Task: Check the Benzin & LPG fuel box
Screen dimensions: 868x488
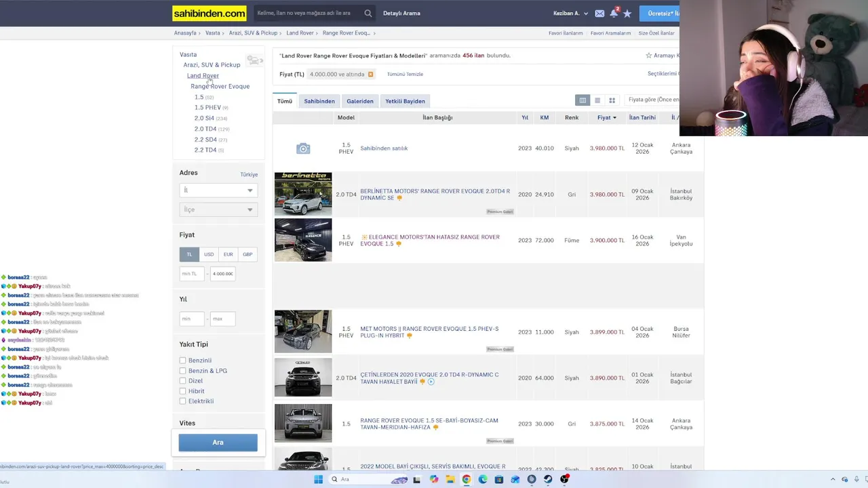Action: pos(182,371)
